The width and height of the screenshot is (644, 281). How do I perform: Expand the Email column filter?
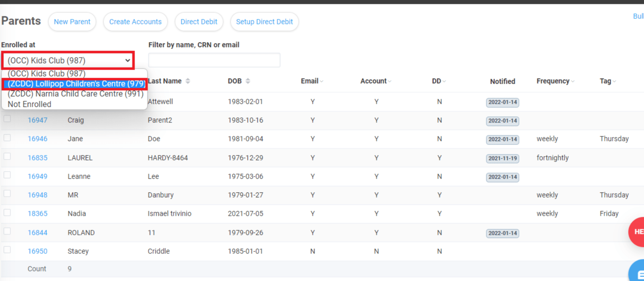[x=322, y=81]
